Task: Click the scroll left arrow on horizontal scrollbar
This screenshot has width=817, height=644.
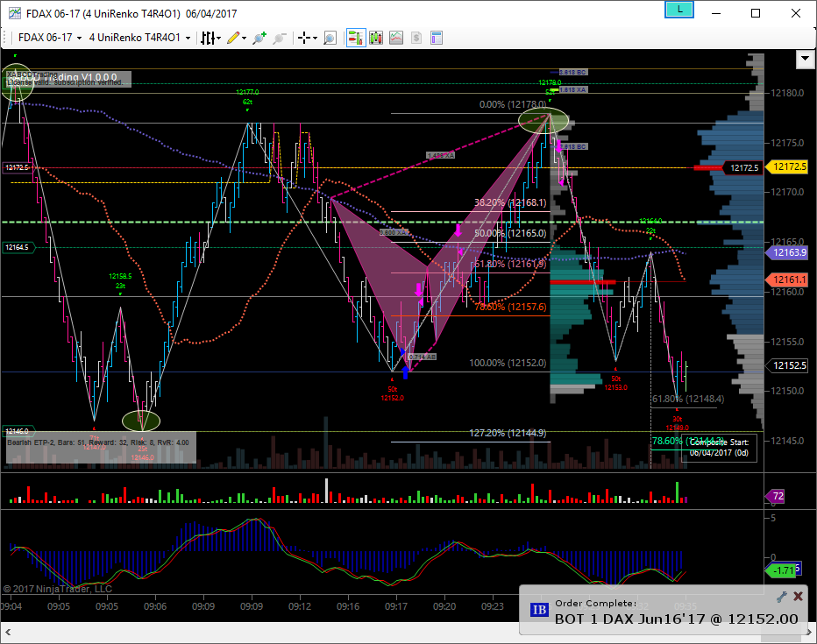Action: pos(8,632)
